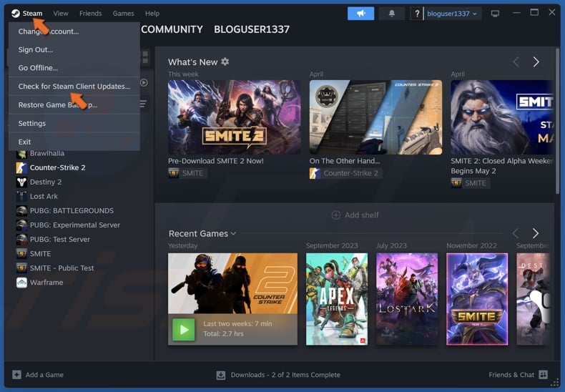
Task: Open the BLOGUSER1337 profile tab
Action: 252,29
